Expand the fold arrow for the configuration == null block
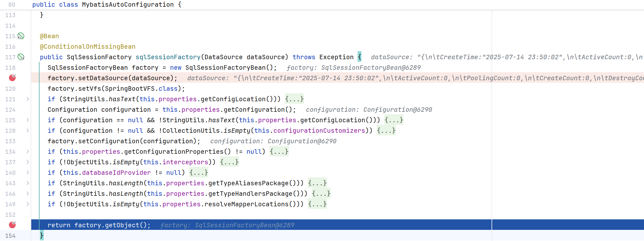This screenshot has height=241, width=644. click(28, 120)
